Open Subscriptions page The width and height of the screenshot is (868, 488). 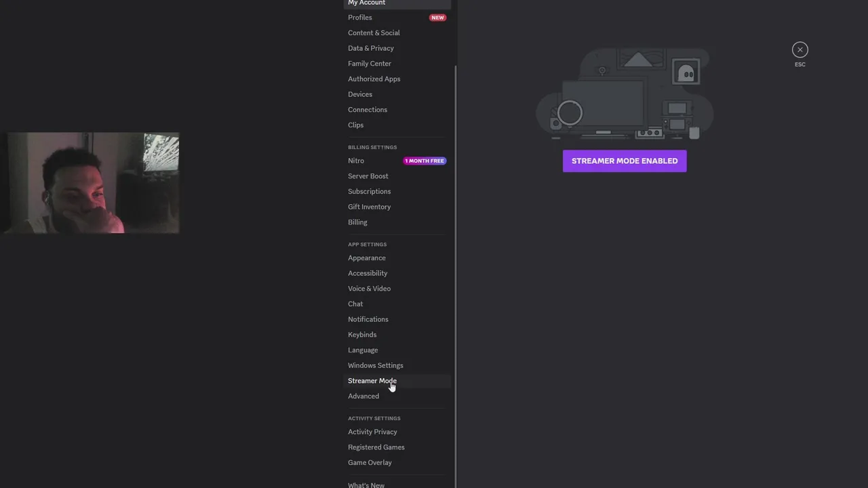[x=397, y=191]
